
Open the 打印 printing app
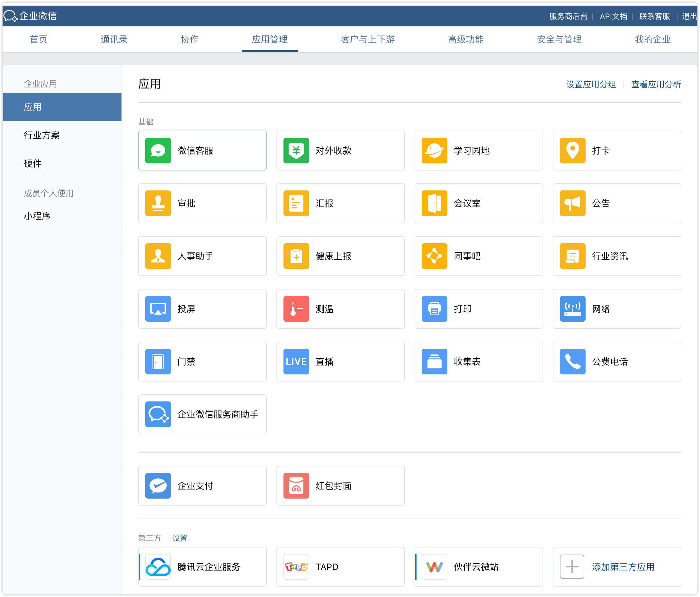(478, 309)
